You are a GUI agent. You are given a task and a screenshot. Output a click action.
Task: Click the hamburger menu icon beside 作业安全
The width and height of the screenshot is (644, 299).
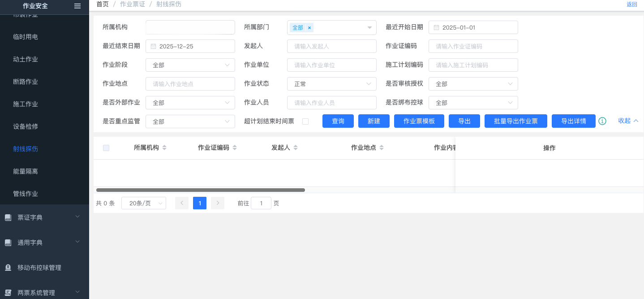coord(77,6)
